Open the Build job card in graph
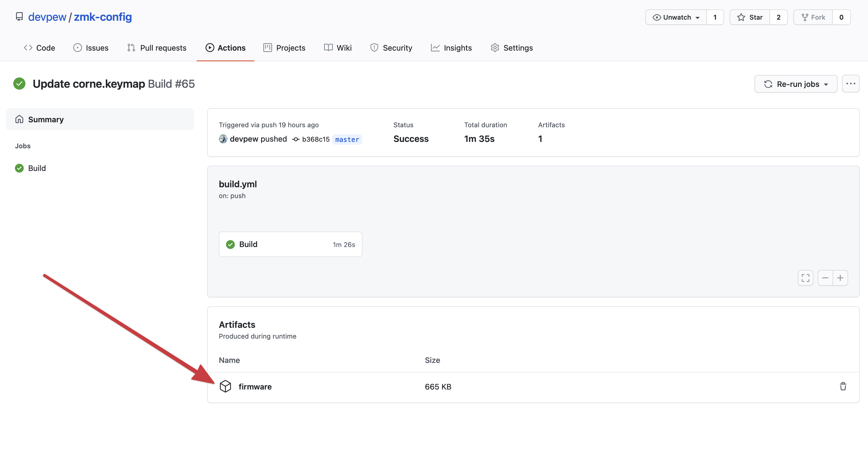 coord(290,244)
